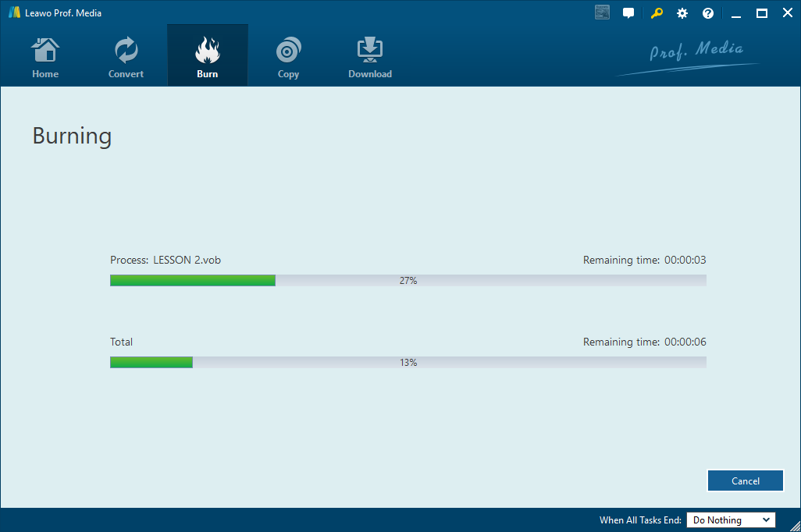Image resolution: width=801 pixels, height=532 pixels.
Task: Open the Convert module
Action: click(x=126, y=56)
